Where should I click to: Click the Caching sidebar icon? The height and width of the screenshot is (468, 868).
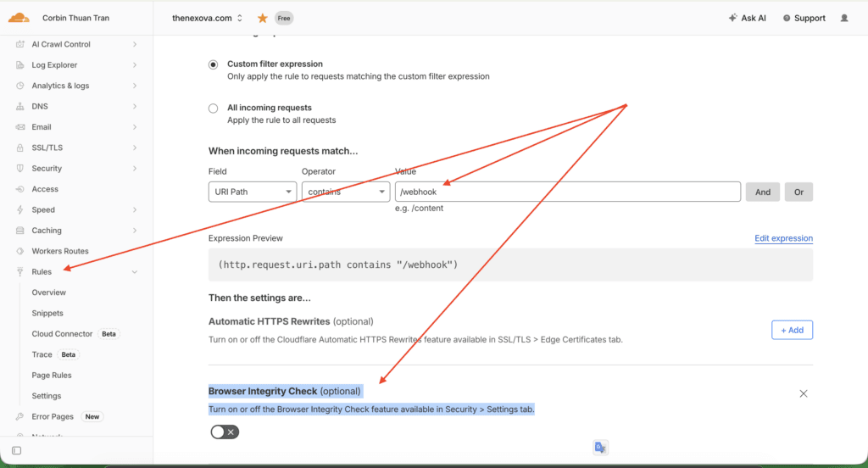tap(20, 231)
